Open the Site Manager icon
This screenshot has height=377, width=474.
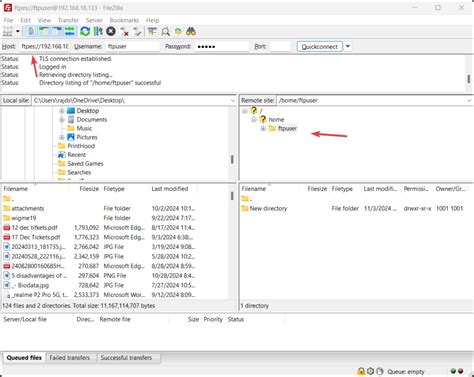pyautogui.click(x=8, y=32)
